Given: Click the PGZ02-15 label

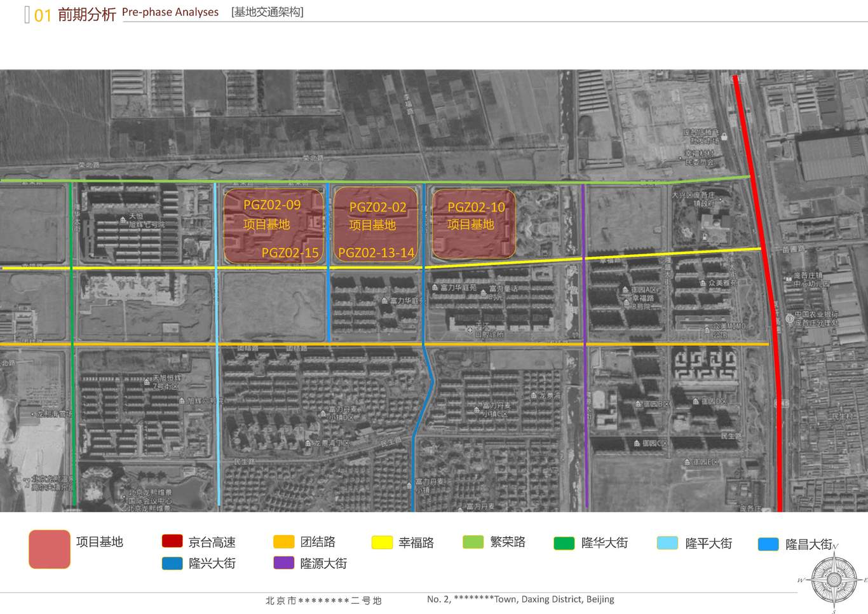Looking at the screenshot, I should (290, 252).
